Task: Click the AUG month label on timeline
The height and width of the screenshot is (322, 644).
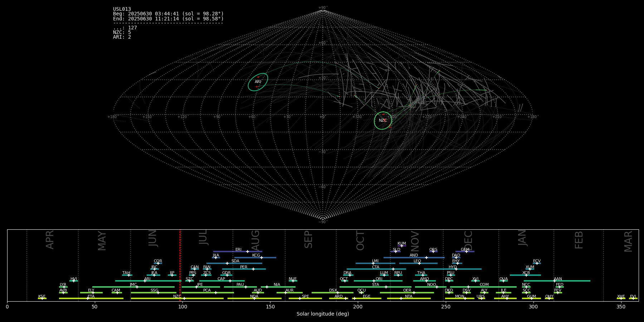Action: [255, 240]
